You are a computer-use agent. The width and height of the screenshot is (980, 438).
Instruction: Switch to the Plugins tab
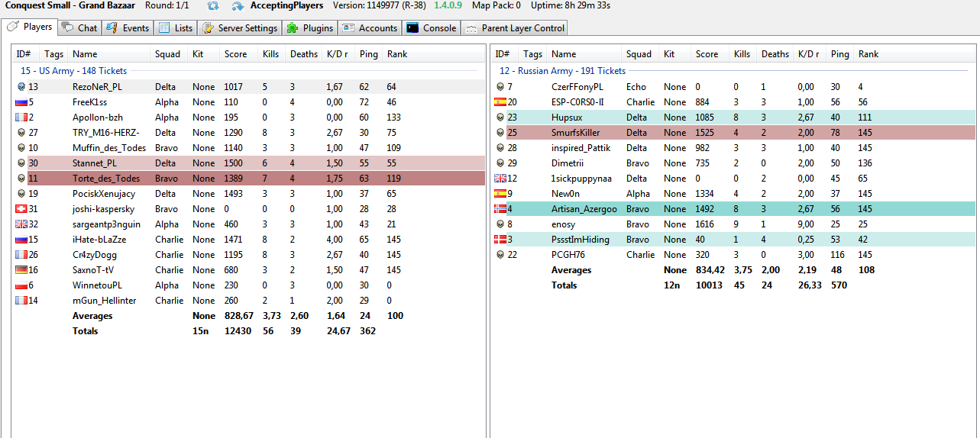[310, 28]
